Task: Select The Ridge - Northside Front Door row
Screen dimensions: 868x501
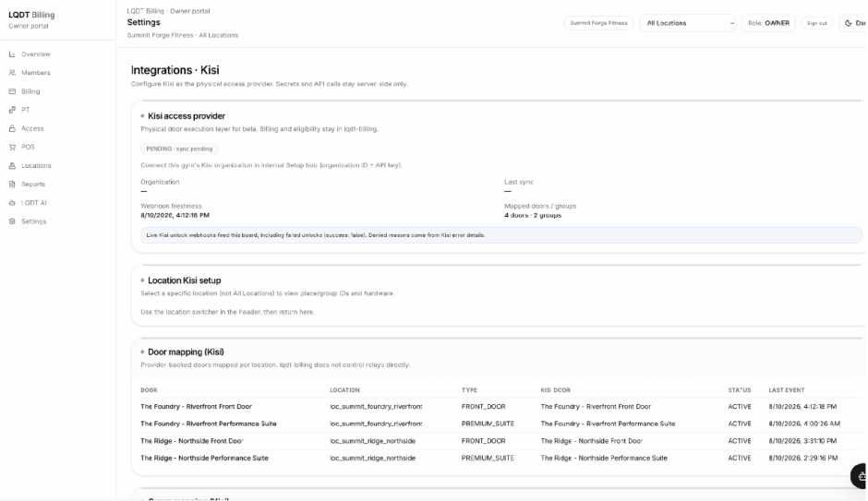Action: coord(499,441)
